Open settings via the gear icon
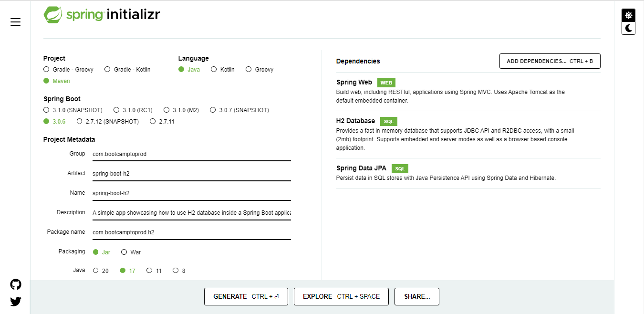The height and width of the screenshot is (314, 644). (628, 15)
